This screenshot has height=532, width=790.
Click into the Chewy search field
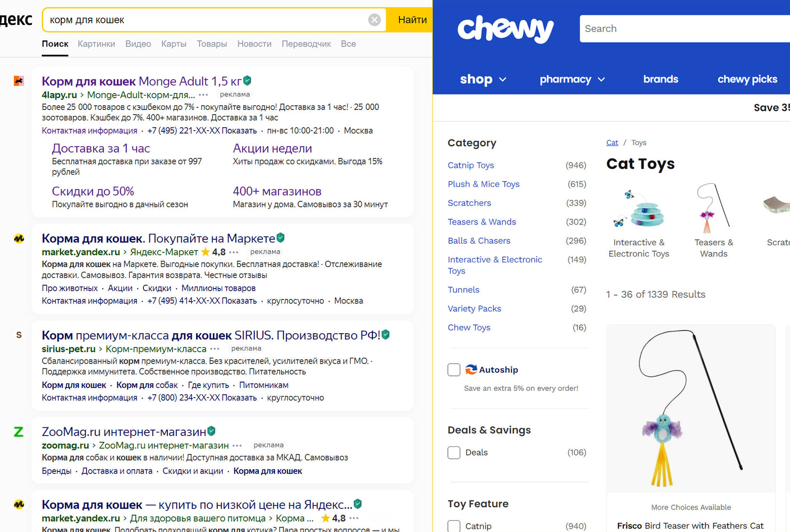[x=682, y=29]
